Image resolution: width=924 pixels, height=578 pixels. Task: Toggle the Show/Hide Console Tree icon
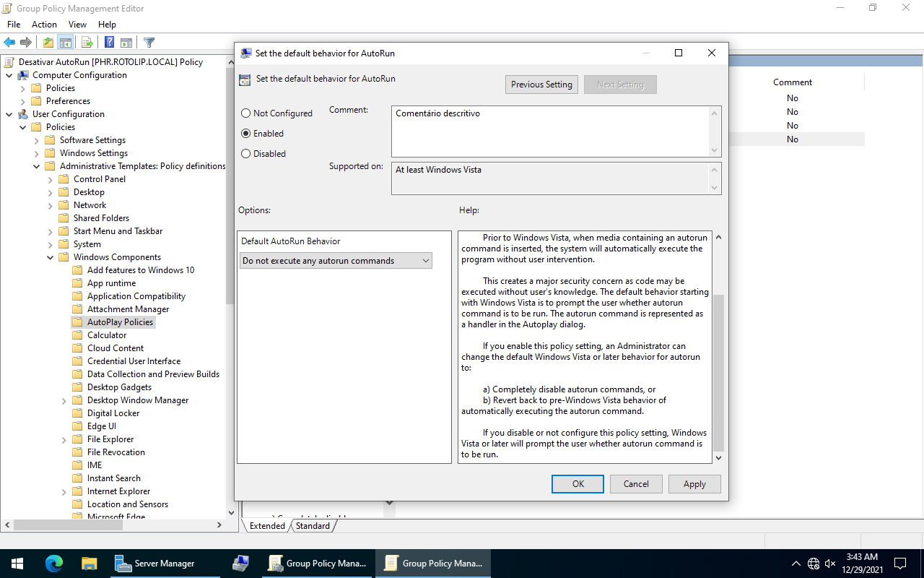[x=66, y=43]
